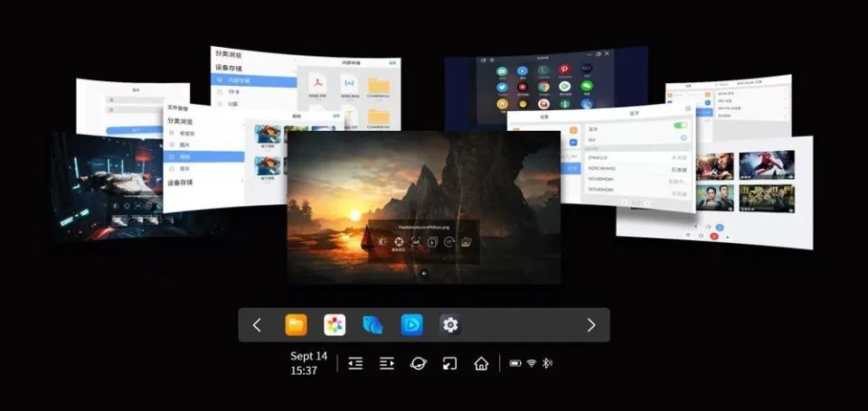Open the Pinterest icon in app grid
The width and height of the screenshot is (868, 411).
564,70
